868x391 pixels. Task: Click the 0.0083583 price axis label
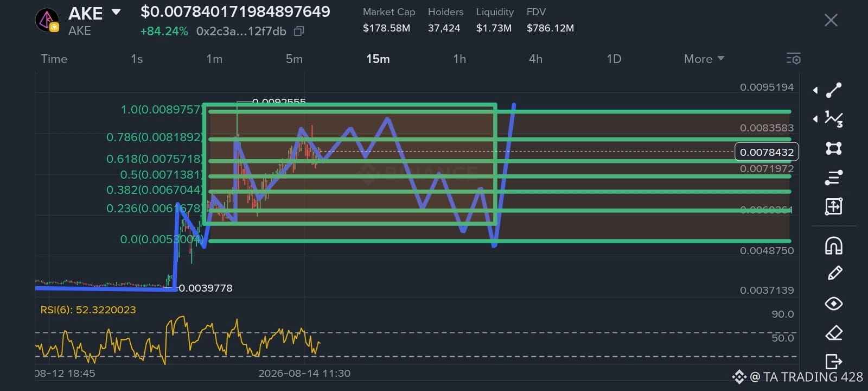[767, 128]
